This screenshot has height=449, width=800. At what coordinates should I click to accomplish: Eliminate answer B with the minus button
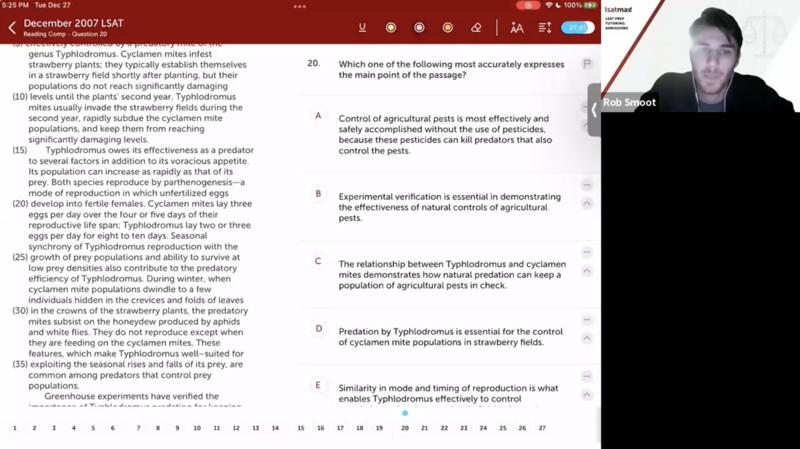pyautogui.click(x=587, y=185)
